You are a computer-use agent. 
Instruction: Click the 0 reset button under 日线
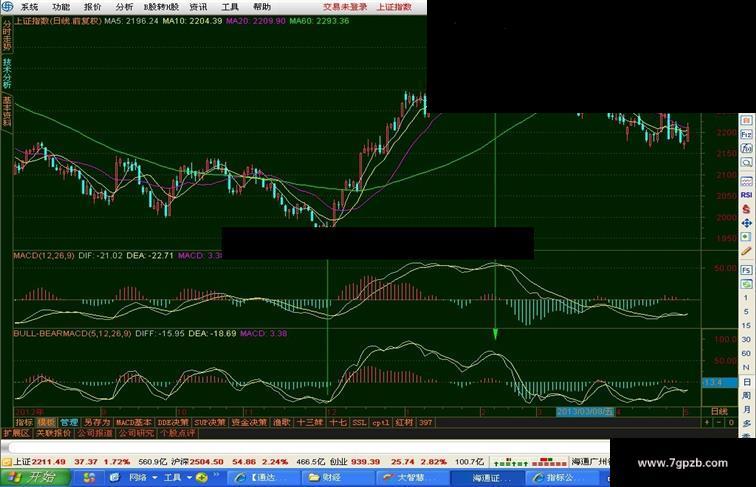[731, 422]
